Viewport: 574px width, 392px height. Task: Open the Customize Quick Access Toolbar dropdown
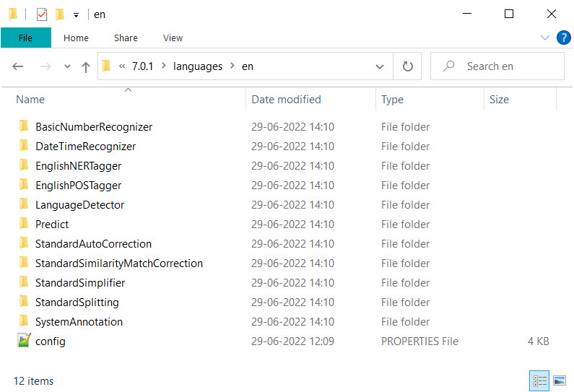pos(76,15)
